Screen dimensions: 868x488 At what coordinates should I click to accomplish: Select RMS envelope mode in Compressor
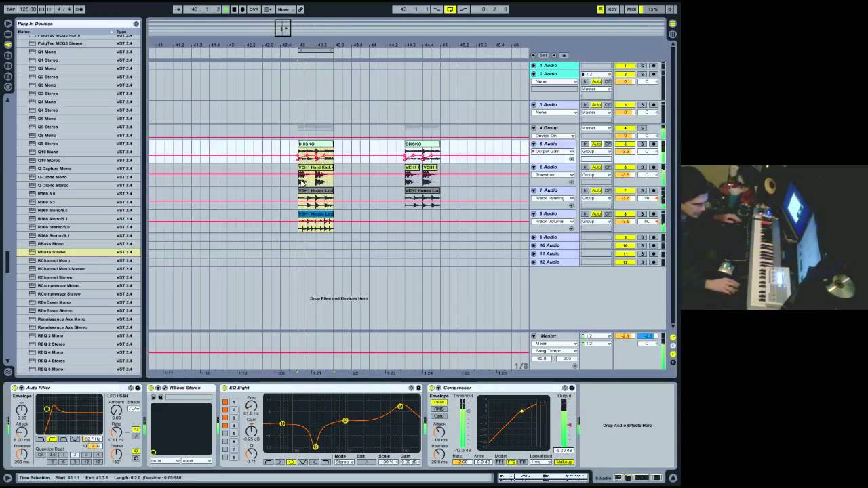click(439, 409)
